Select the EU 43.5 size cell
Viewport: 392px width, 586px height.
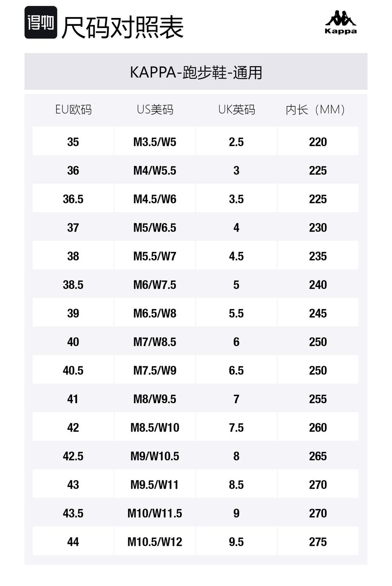click(x=73, y=513)
